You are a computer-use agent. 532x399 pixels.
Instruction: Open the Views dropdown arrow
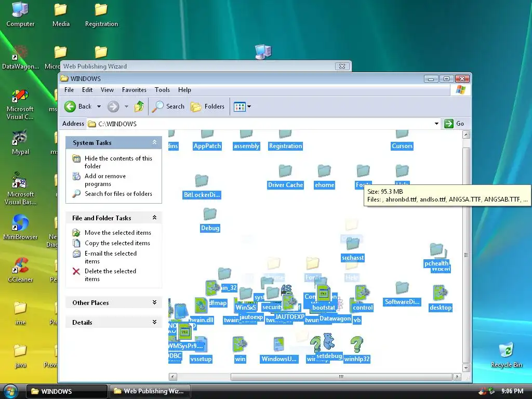point(249,107)
